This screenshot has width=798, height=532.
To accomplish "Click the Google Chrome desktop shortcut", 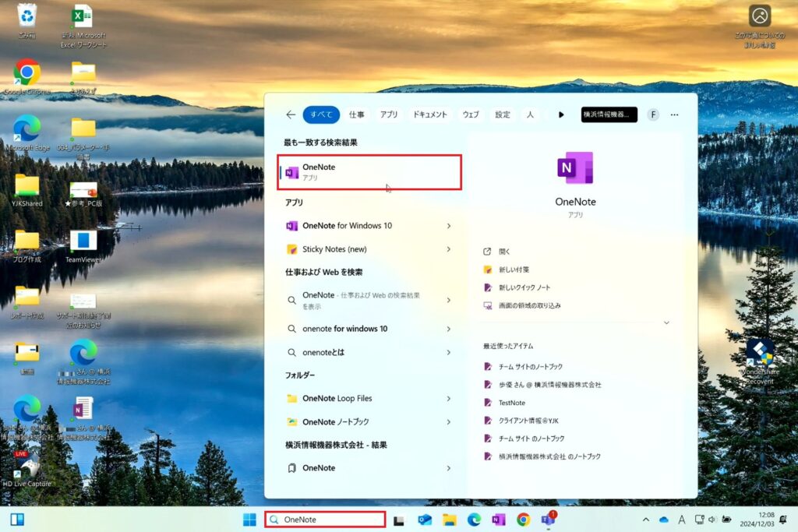I will [27, 77].
